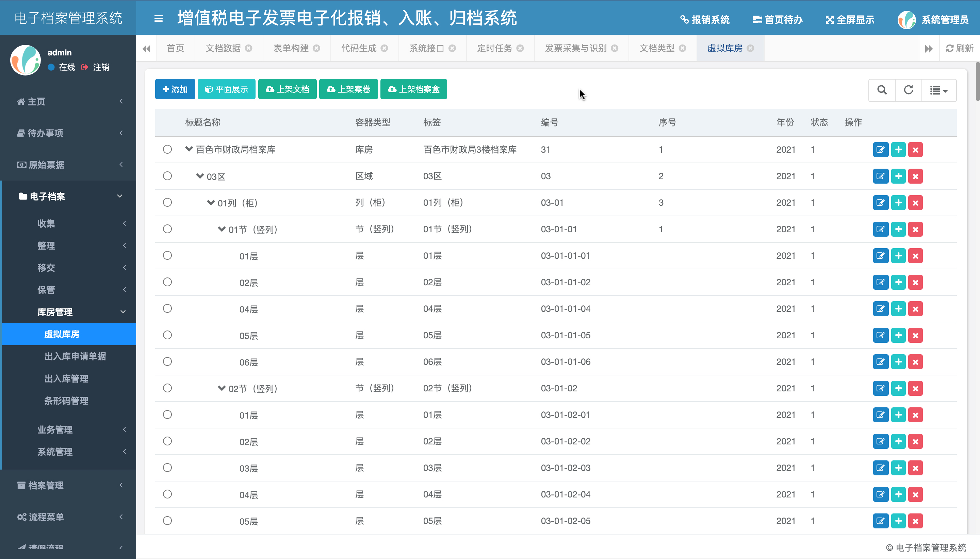Add child under 百色市财政局档案库 row
The width and height of the screenshot is (980, 559).
pyautogui.click(x=898, y=150)
